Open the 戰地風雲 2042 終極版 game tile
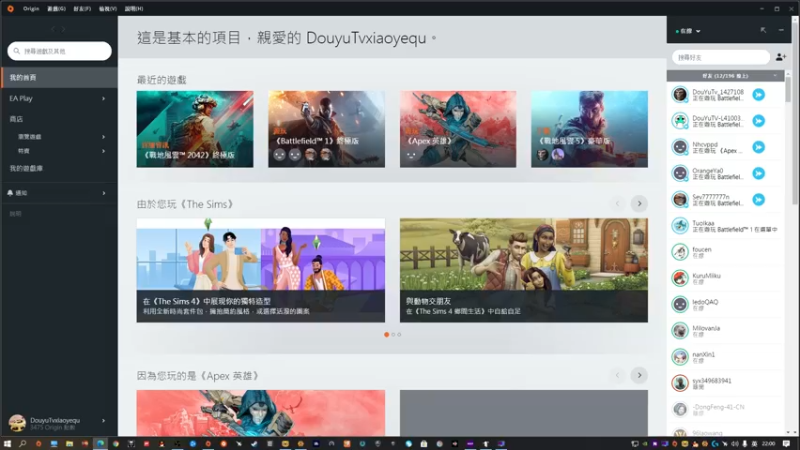The image size is (800, 450). pyautogui.click(x=195, y=129)
